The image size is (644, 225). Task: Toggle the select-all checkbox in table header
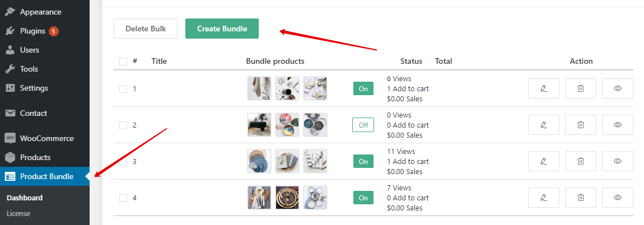[123, 62]
